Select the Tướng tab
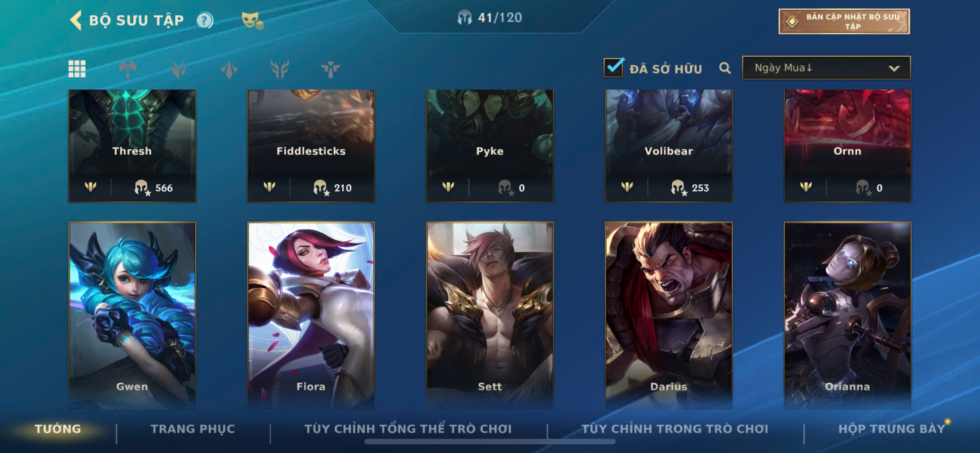Image resolution: width=980 pixels, height=453 pixels. click(x=58, y=429)
